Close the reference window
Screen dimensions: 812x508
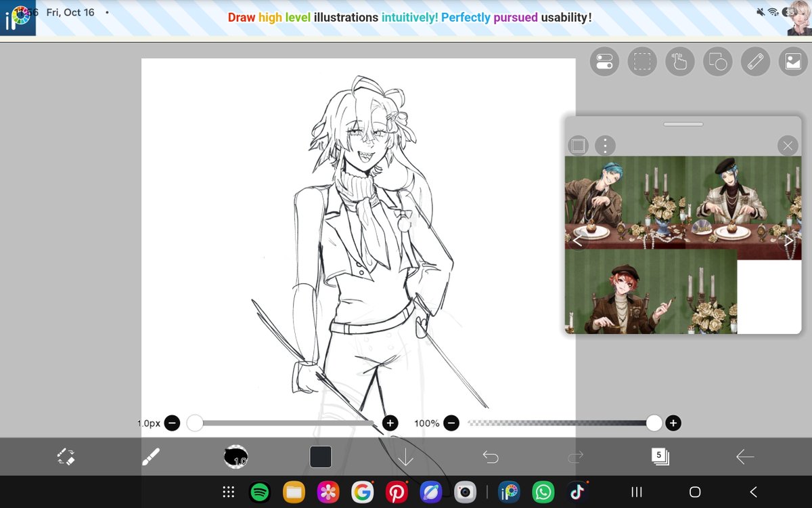pyautogui.click(x=787, y=145)
